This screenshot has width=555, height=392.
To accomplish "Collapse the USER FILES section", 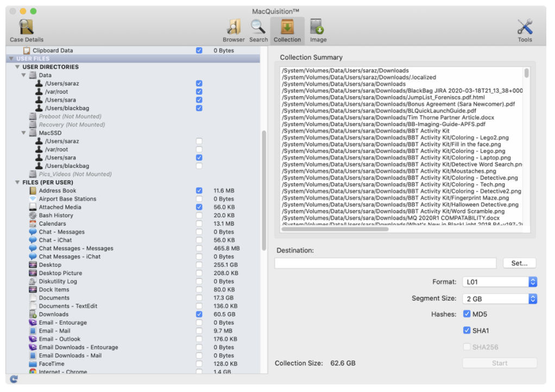I will pyautogui.click(x=11, y=59).
